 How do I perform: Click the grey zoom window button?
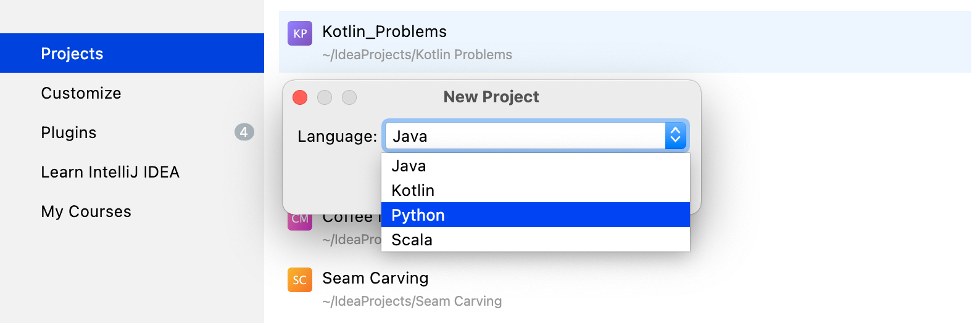point(349,97)
